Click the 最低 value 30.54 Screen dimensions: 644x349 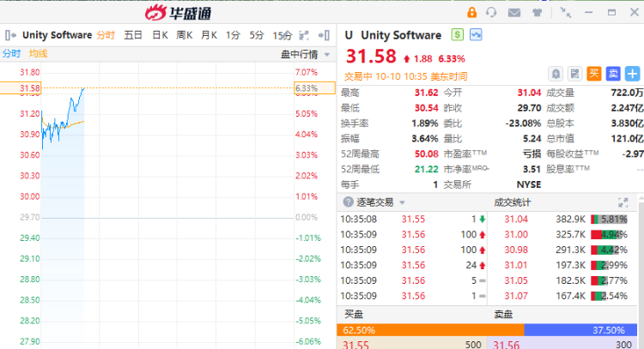pos(426,108)
